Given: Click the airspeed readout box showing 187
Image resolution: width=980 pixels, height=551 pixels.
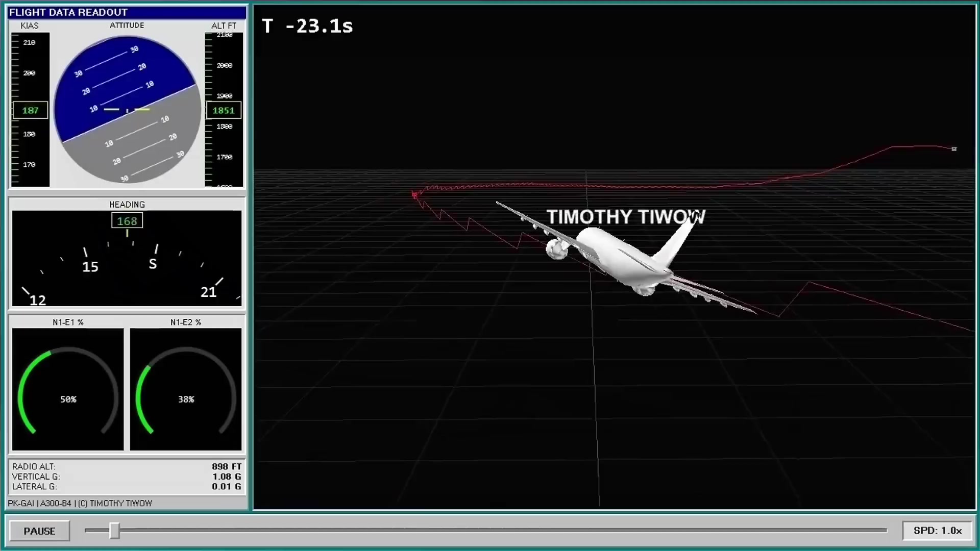Looking at the screenshot, I should click(x=30, y=110).
